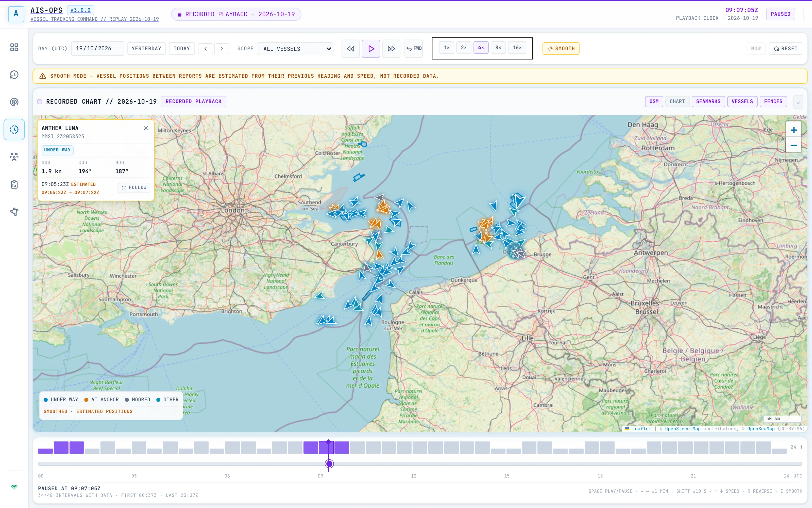This screenshot has width=812, height=508.
Task: Open the dashboard grid icon in sidebar
Action: point(14,47)
